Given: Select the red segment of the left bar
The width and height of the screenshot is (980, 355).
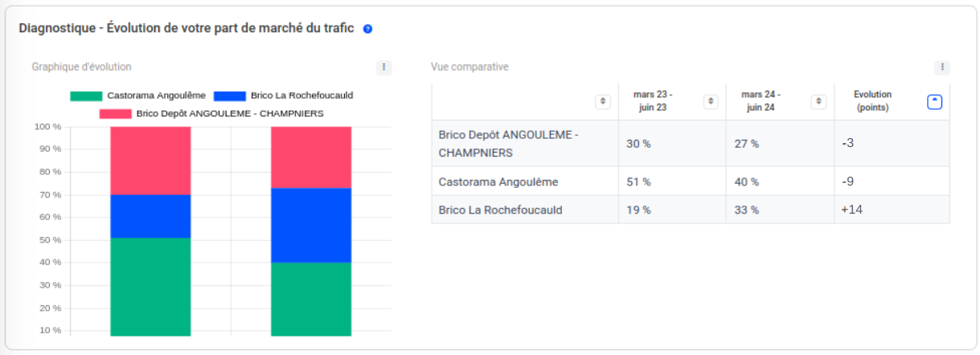Looking at the screenshot, I should pyautogui.click(x=150, y=161).
